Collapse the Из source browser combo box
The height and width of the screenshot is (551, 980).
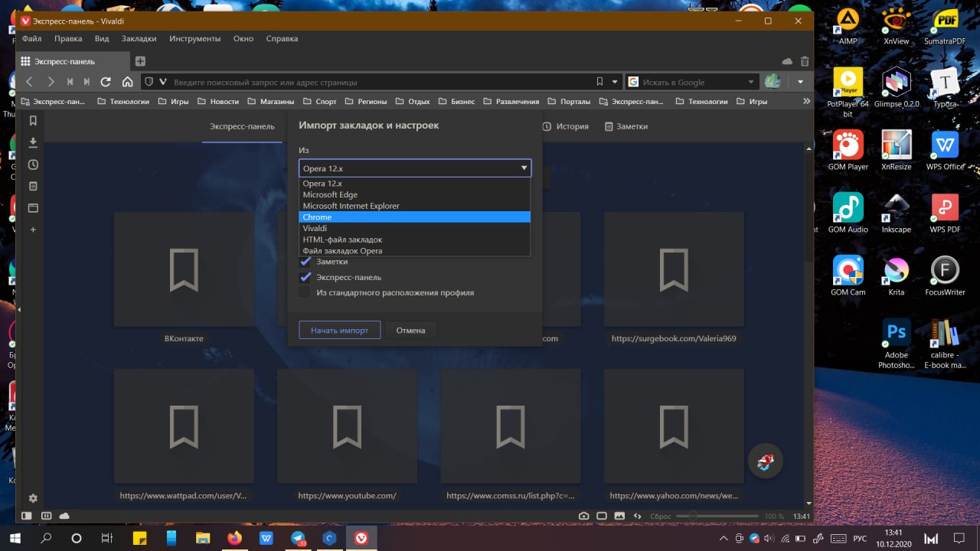pyautogui.click(x=415, y=168)
